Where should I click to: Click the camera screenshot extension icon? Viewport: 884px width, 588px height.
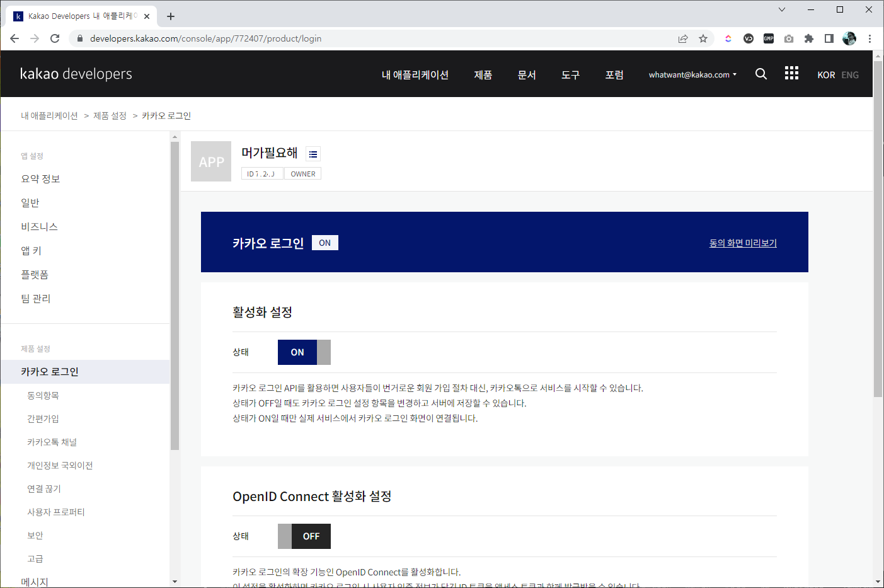(789, 38)
